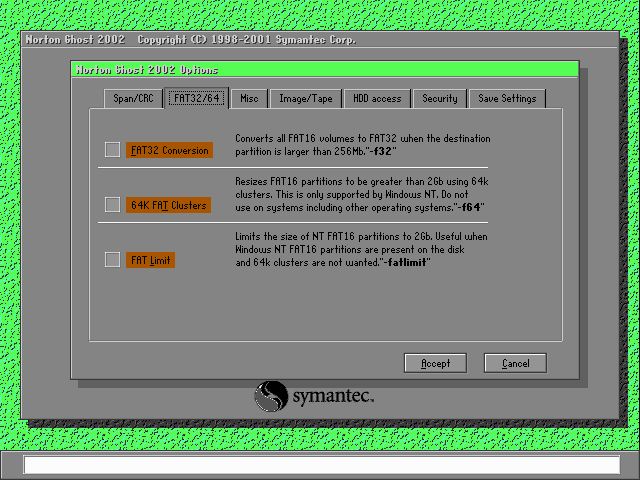Click the Cancel button
Screen dimensions: 640x480
tap(515, 363)
